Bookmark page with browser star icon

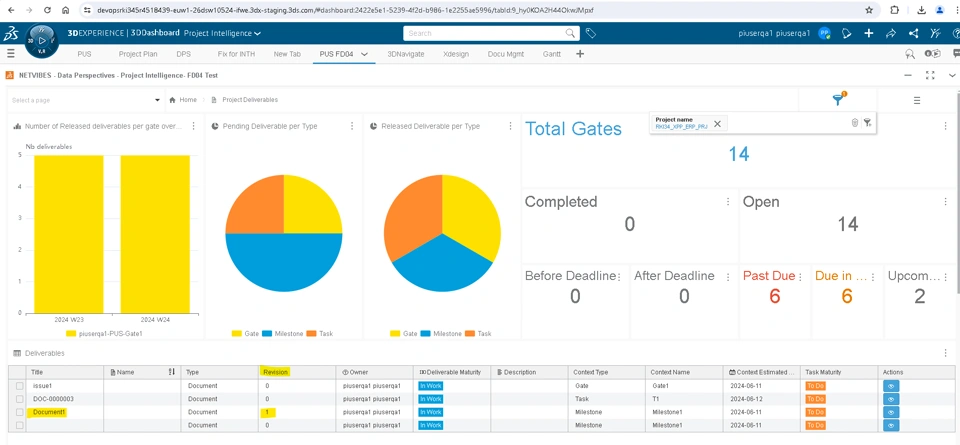point(869,10)
